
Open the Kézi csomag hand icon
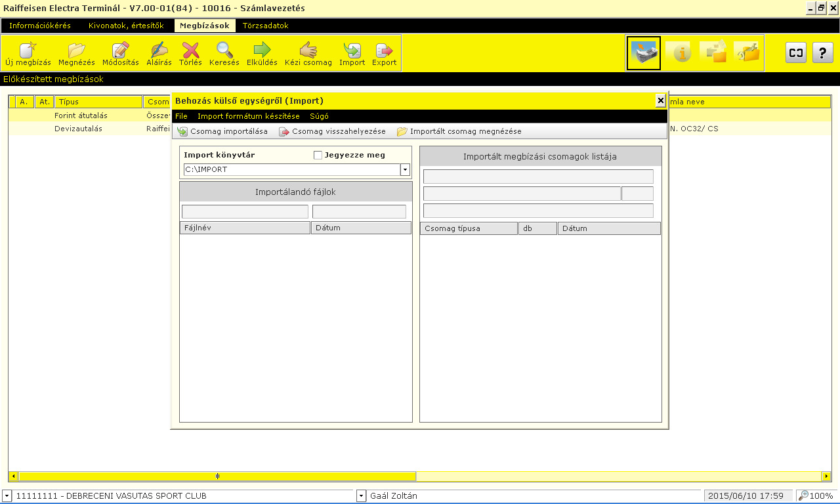tap(308, 53)
